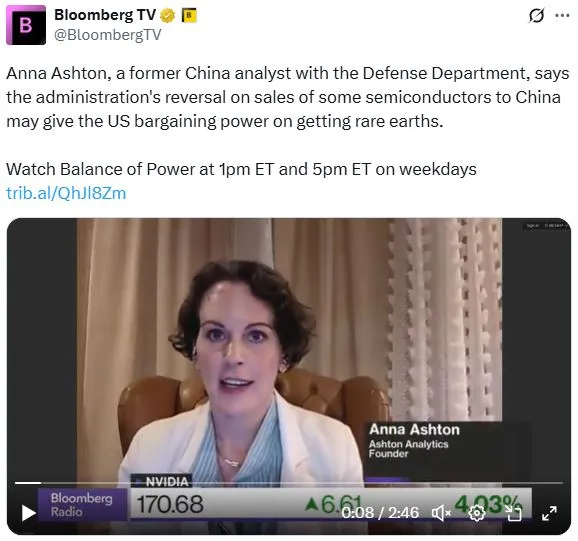Click the NVIDIA 170.68 stock ticker
The height and width of the screenshot is (541, 578).
170,496
